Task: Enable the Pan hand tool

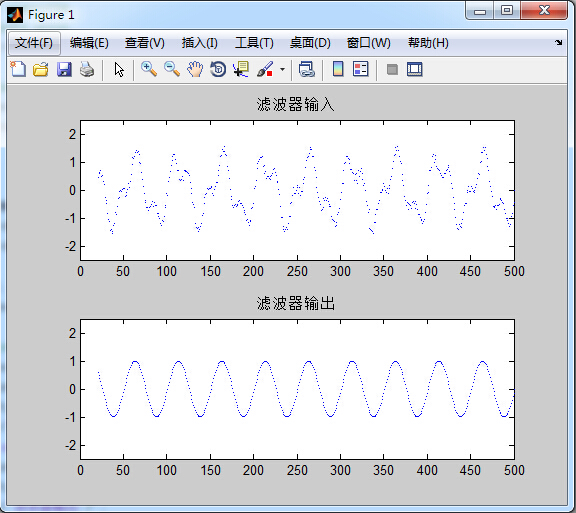Action: (195, 69)
